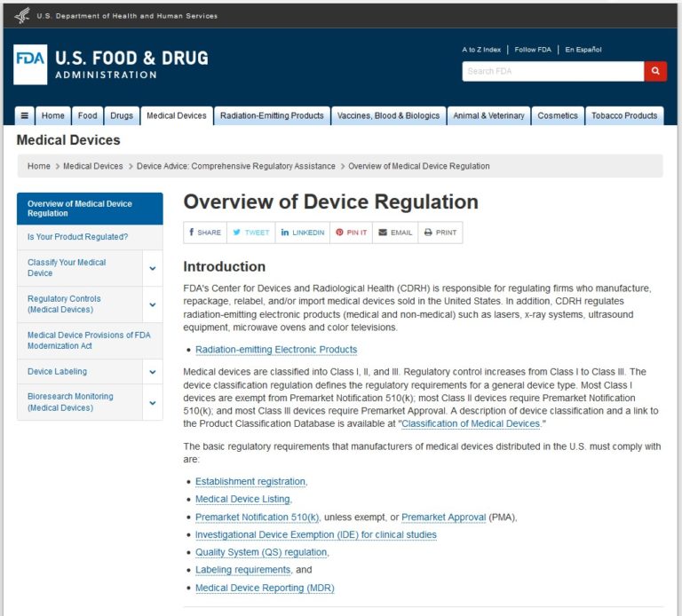
Task: Open Premarket Notification 510(k) link
Action: pyautogui.click(x=257, y=517)
